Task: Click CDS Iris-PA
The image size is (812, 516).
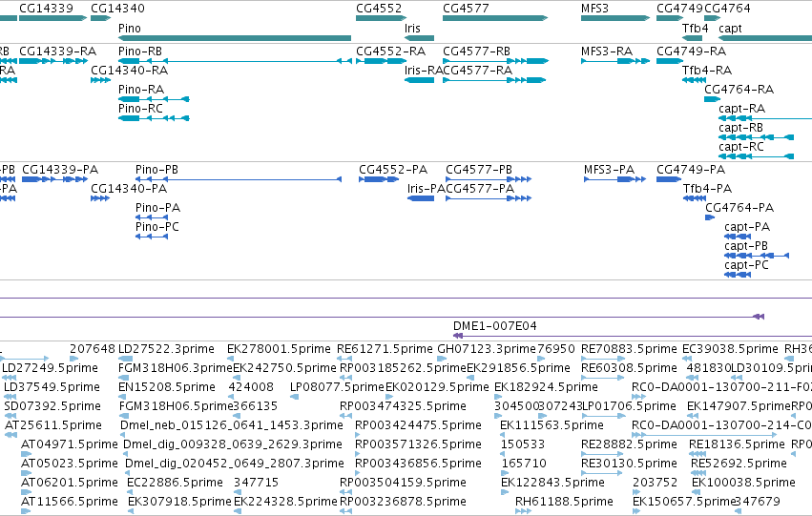Action: (421, 198)
